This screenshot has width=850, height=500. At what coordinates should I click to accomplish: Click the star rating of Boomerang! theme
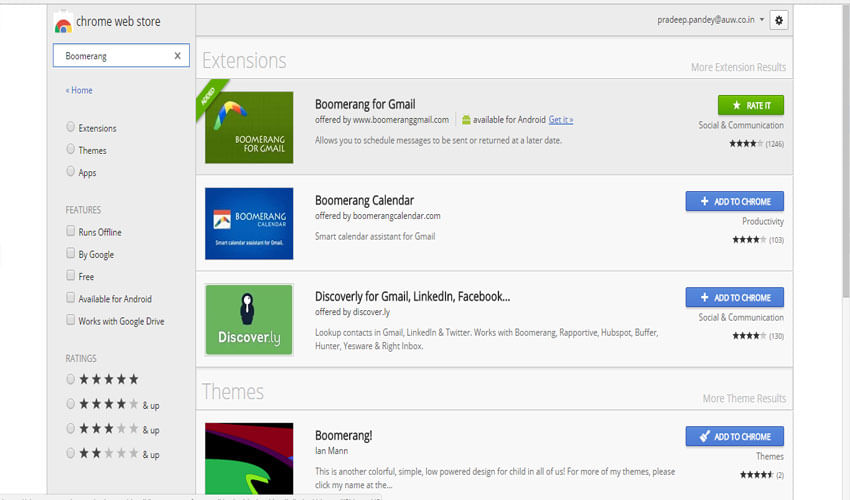[757, 475]
